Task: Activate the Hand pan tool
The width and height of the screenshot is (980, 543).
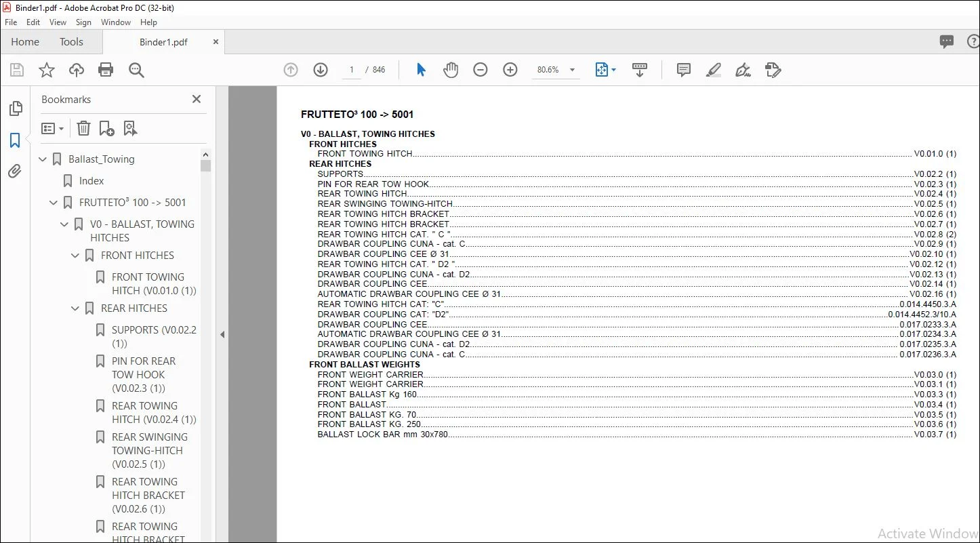Action: click(451, 70)
